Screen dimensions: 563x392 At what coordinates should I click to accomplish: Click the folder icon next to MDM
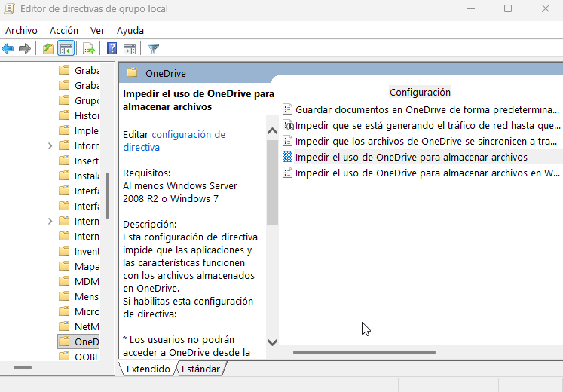[64, 281]
